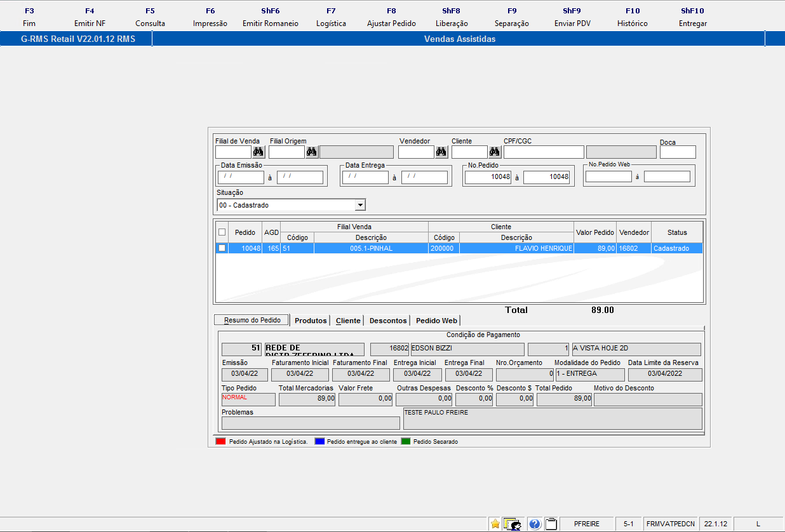Open the Vendedor lookup binoculars
The height and width of the screenshot is (532, 785).
(440, 152)
